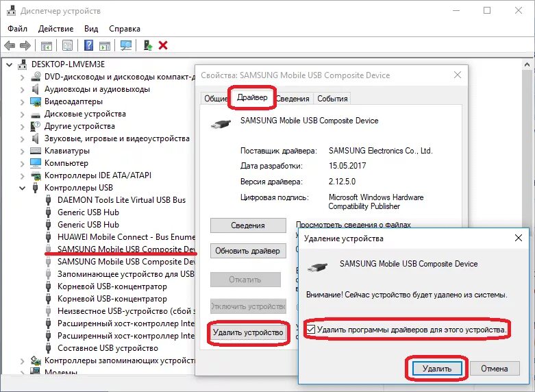Click the USB cable icon in the Удаление устройства dialog

coord(317,267)
